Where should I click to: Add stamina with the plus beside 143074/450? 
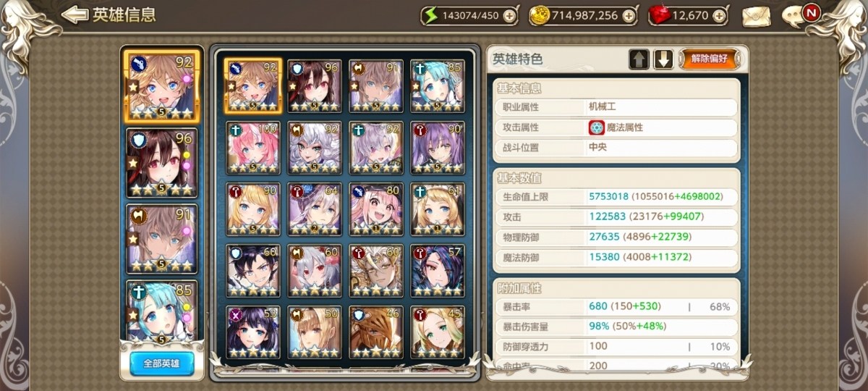pos(510,15)
